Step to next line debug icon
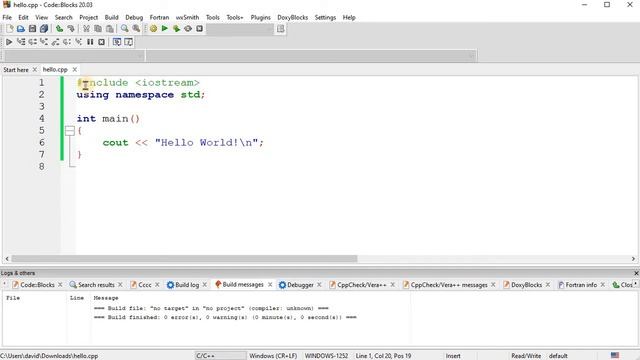The height and width of the screenshot is (360, 640). 32,42
